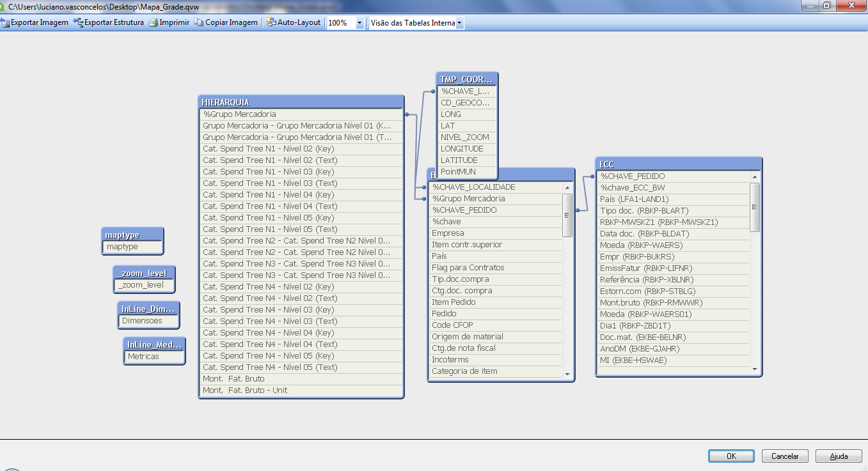Click inside the 100% zoom field
Viewport: 868px width, 471px height.
click(340, 23)
